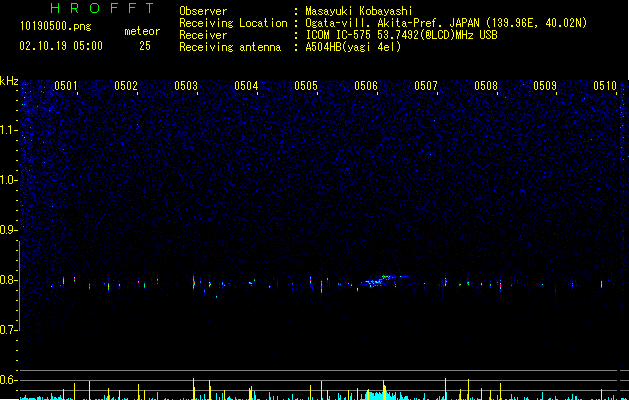The image size is (629, 400).
Task: Click the 0506 time marker
Action: tap(366, 86)
